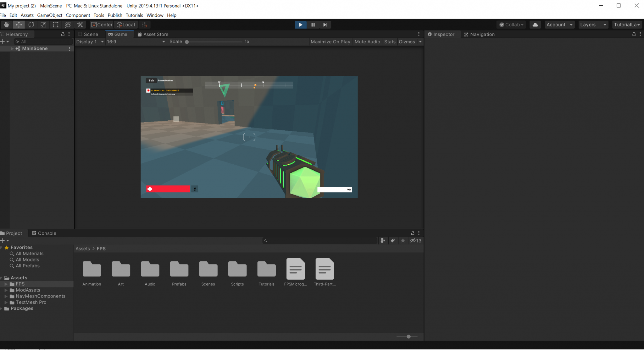Switch to the Scene tab
Viewport: 644px width, 350px height.
click(x=88, y=34)
